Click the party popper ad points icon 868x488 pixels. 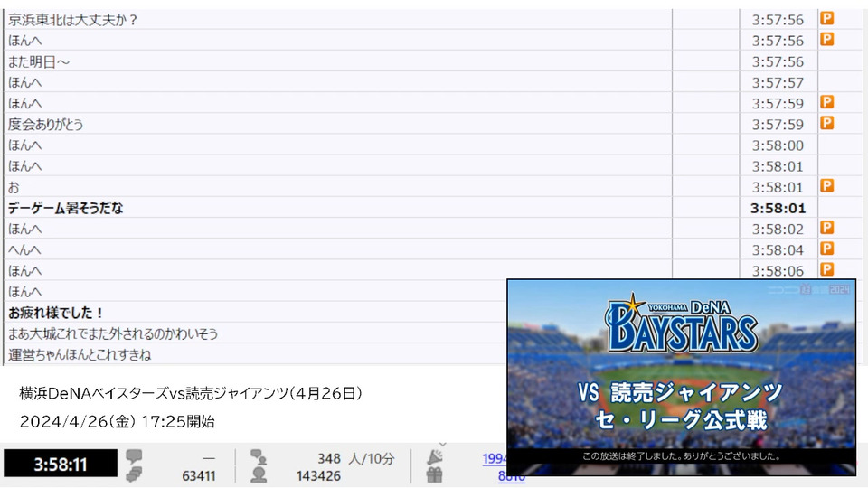pyautogui.click(x=435, y=457)
